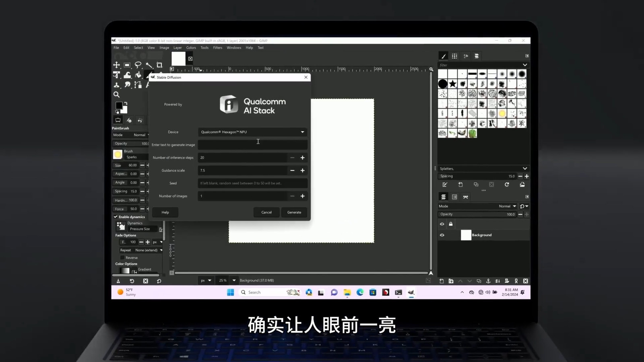Decrease the brush Size value

pyautogui.click(x=142, y=165)
